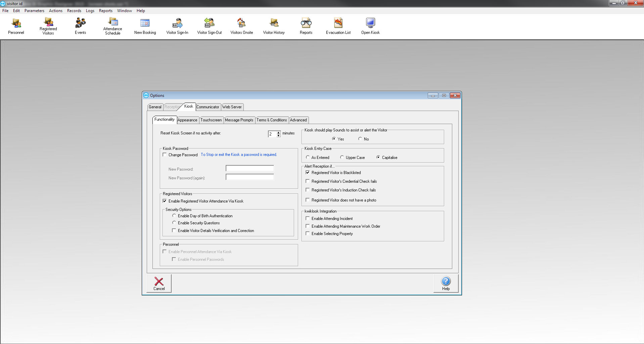Screen dimensions: 644x344
Task: Select the Upper Case radio button
Action: click(x=342, y=157)
